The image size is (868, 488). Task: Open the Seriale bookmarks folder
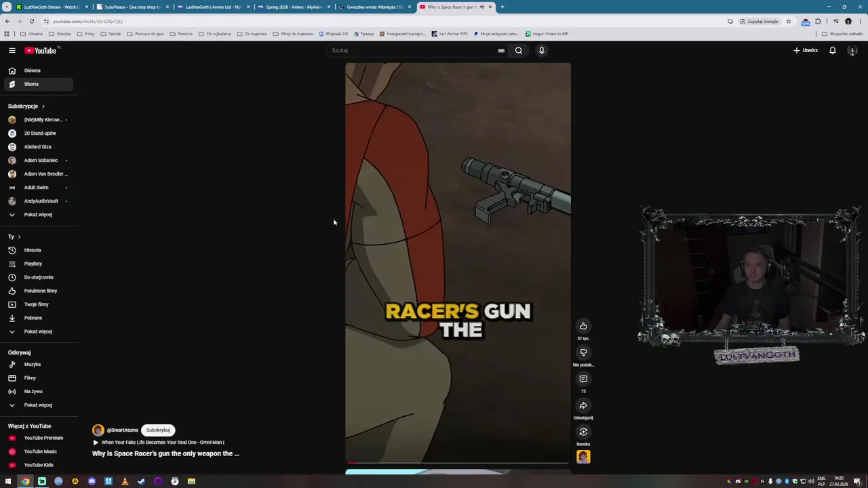click(x=111, y=33)
